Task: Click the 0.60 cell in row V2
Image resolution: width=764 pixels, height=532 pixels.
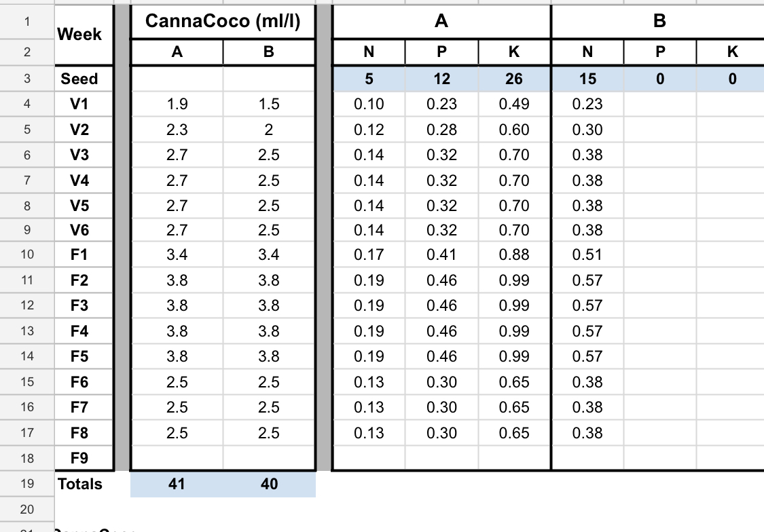Action: [514, 130]
